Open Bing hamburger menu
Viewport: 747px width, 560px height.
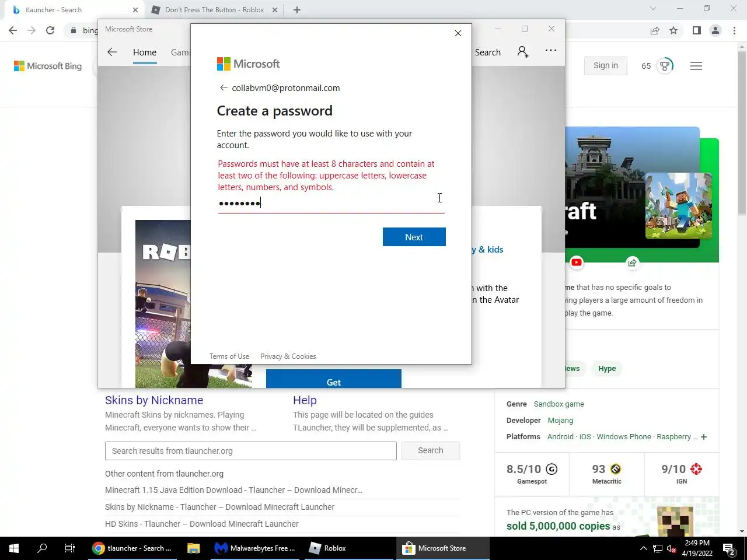pos(696,66)
